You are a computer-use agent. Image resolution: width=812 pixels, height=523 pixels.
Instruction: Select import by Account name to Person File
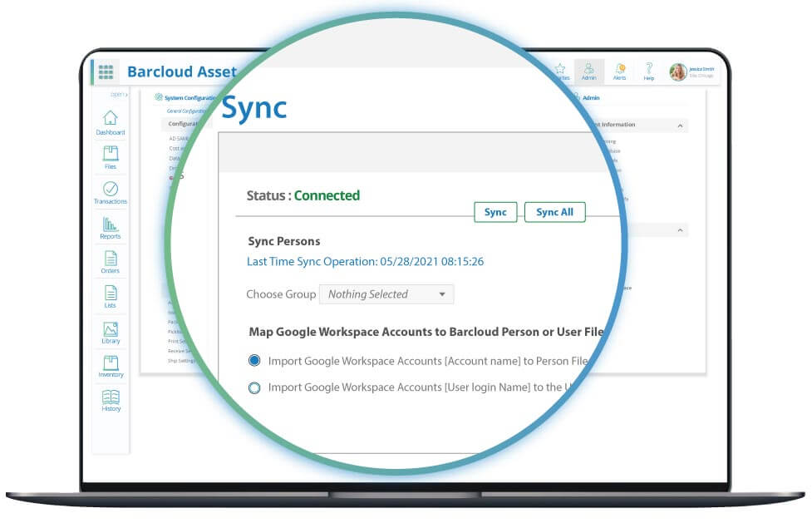pos(254,360)
